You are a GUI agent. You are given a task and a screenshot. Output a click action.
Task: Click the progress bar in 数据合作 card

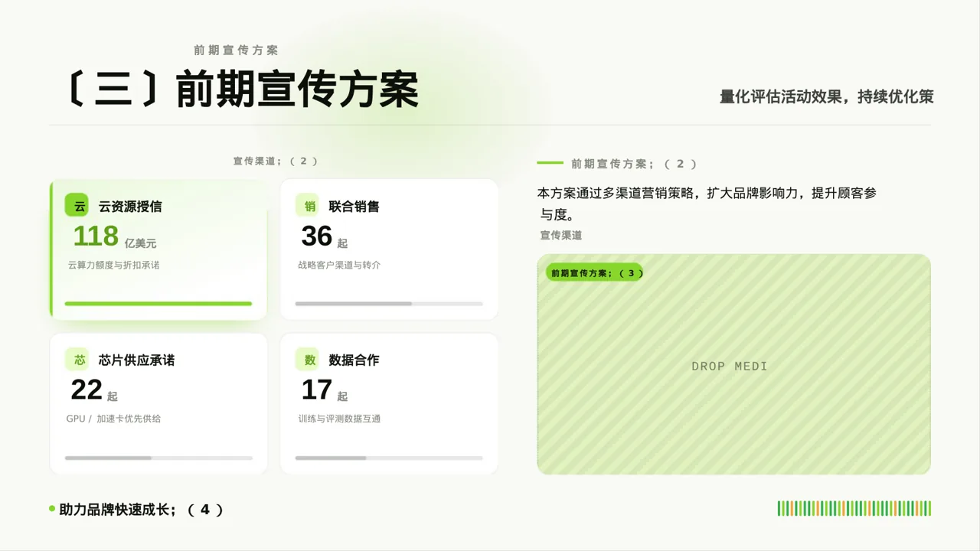pyautogui.click(x=389, y=458)
